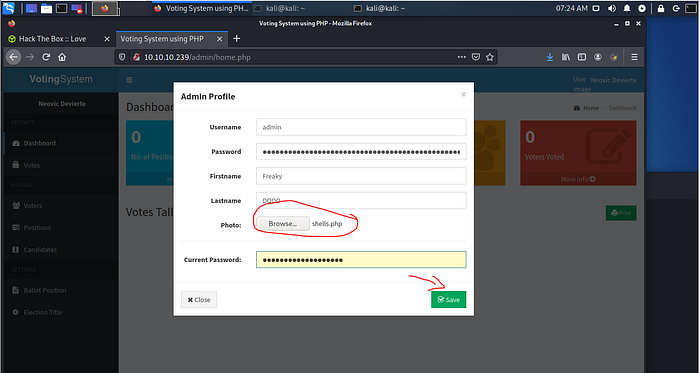Click the insecure connection padlock icon
This screenshot has width=700, height=373.
(x=136, y=57)
